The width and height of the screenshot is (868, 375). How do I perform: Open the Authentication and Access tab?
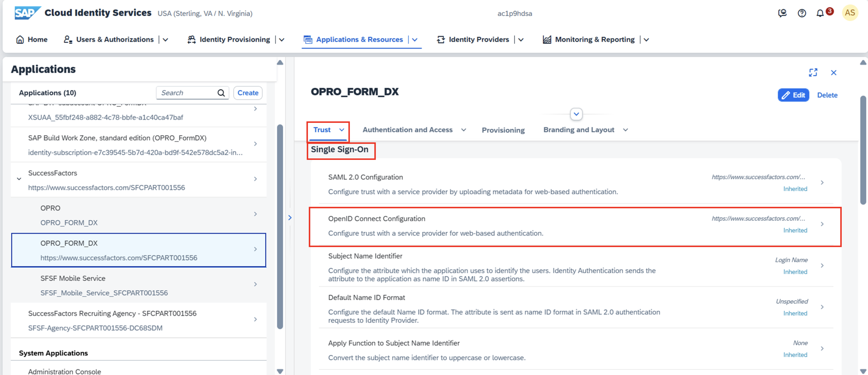coord(407,130)
